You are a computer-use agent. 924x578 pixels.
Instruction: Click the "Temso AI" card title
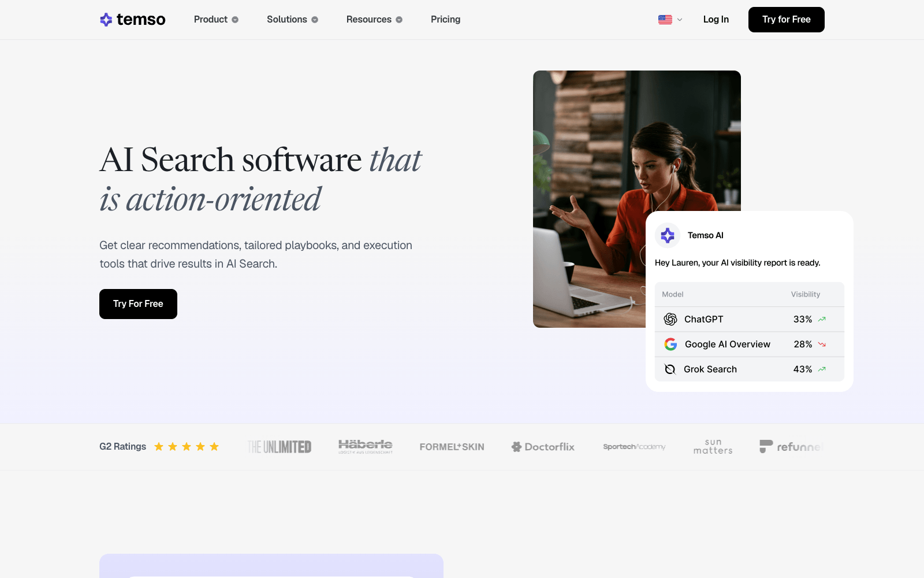point(705,235)
